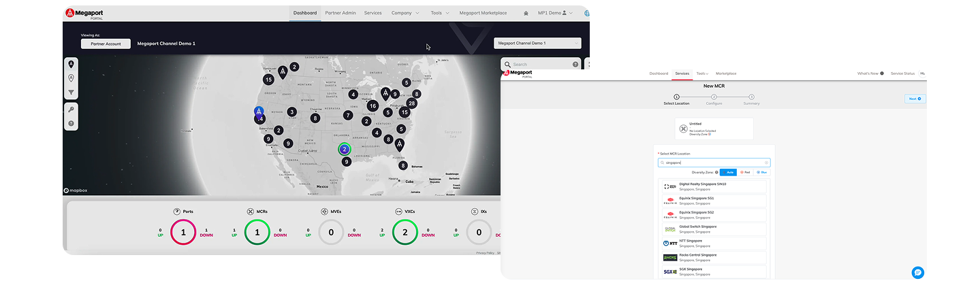Click the VXCs icon in the status panel

398,212
